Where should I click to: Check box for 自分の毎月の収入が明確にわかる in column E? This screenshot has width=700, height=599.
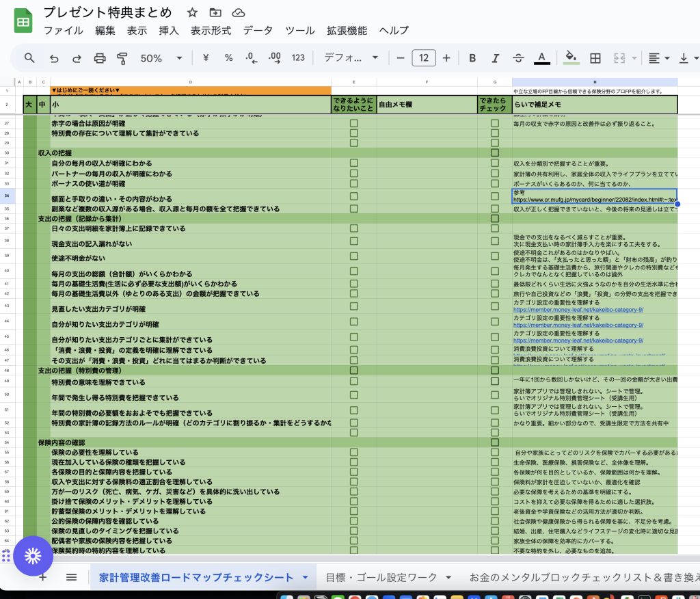click(354, 163)
